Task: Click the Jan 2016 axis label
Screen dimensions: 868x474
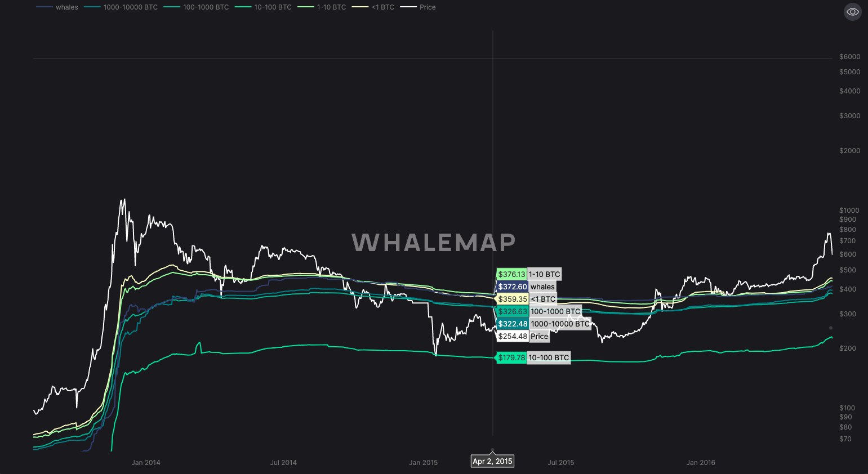Action: click(x=701, y=463)
